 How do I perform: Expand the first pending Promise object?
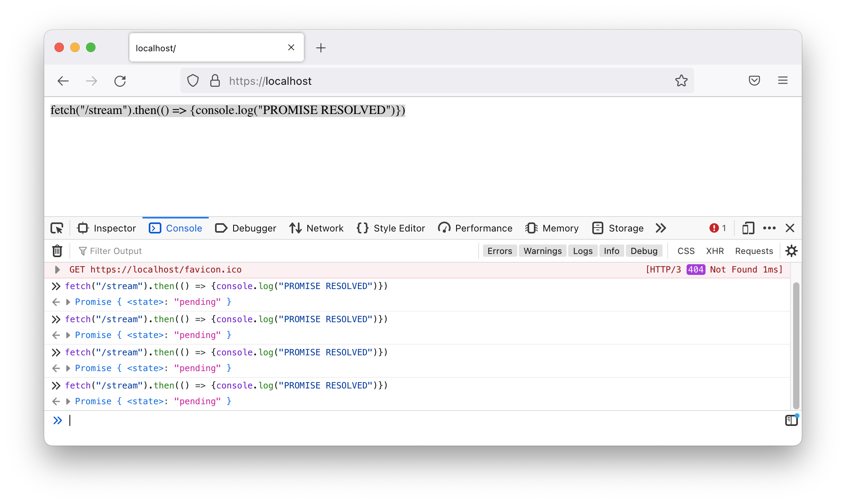pos(68,302)
